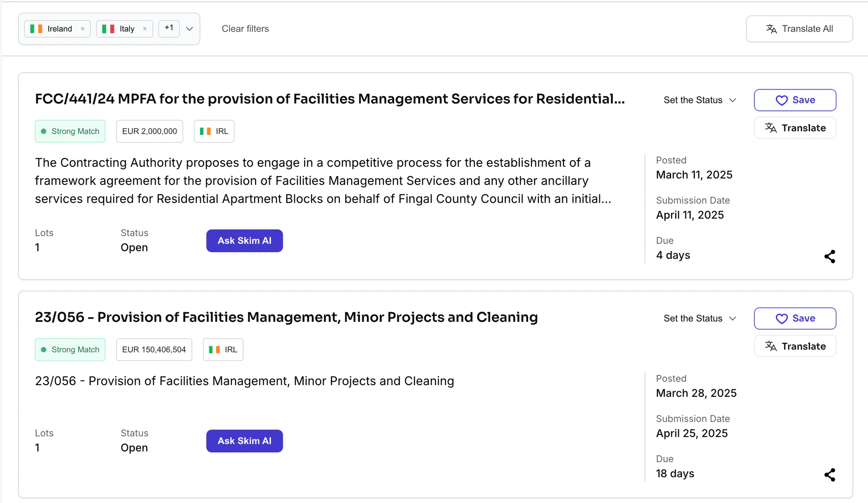The height and width of the screenshot is (503, 868).
Task: Ask Skim AI about the FCC/441/24 tender
Action: [x=244, y=241]
